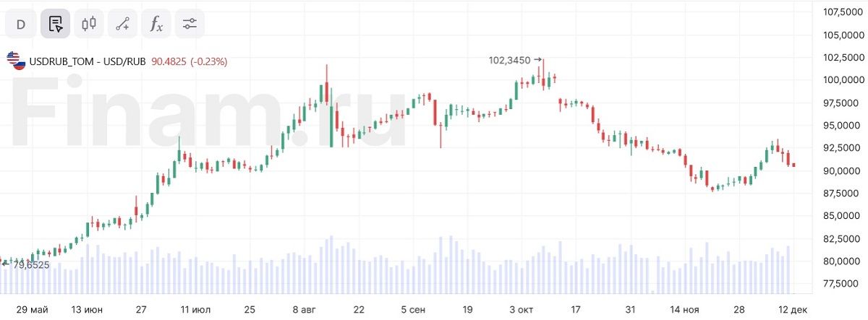Toggle the data tooltip cursor tool
This screenshot has height=320, width=868.
pos(55,24)
